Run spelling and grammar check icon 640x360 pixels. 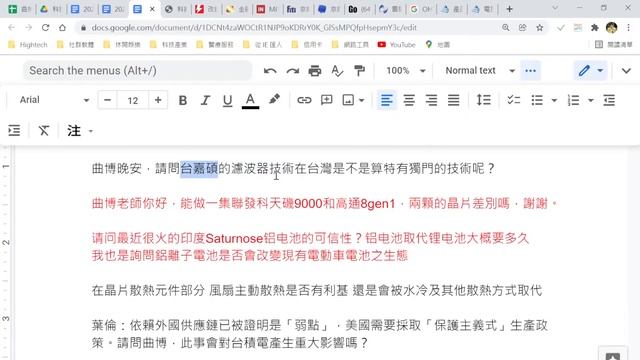[x=337, y=71]
